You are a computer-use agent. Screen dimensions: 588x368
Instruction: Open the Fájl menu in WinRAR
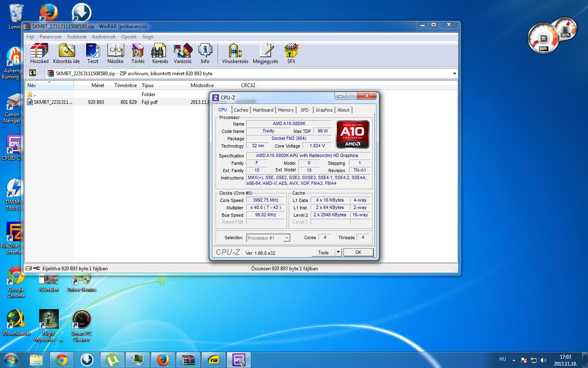tap(30, 37)
